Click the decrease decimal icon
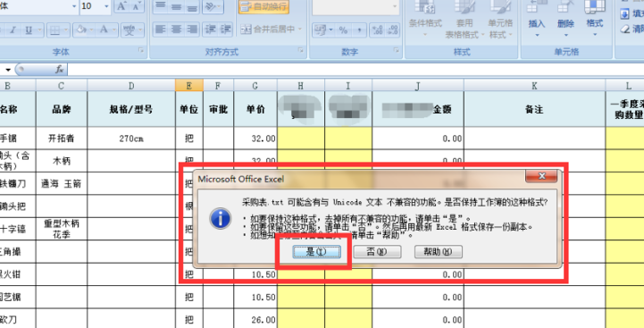The height and width of the screenshot is (328, 644). tap(392, 29)
